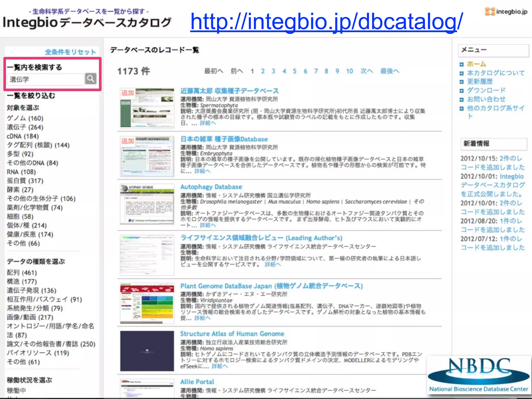This screenshot has width=532, height=399.
Task: Filter data type 構造 (177)
Action: point(22,281)
